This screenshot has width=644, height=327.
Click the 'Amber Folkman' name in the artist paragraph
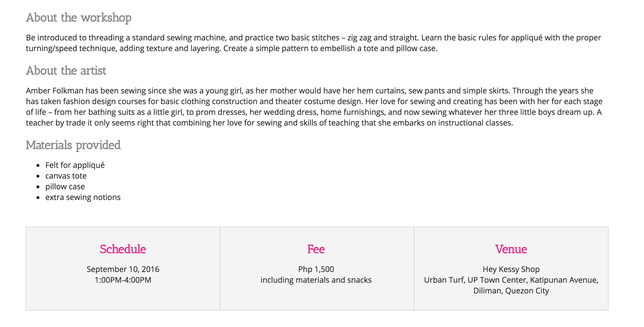click(55, 91)
